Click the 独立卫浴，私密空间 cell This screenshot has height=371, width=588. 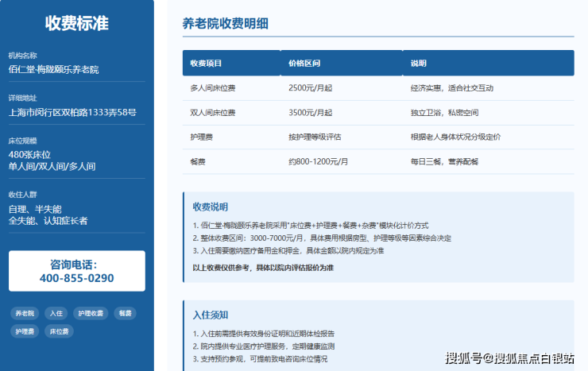tap(444, 113)
